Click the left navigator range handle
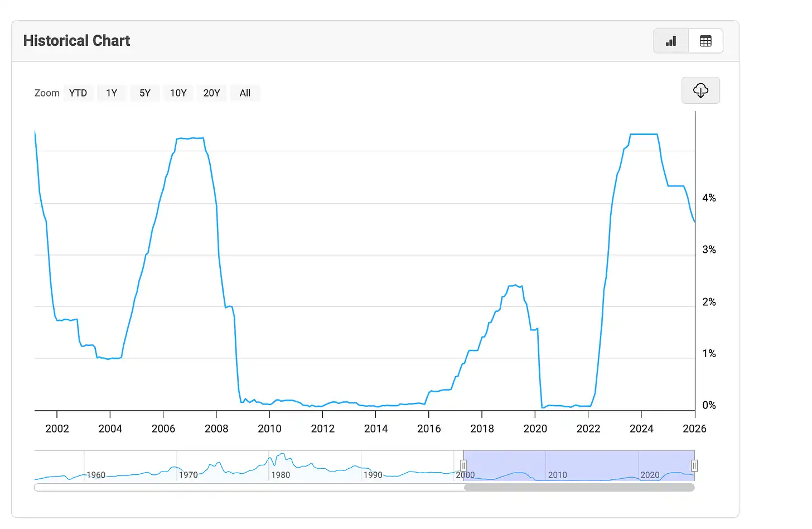812x529 pixels. (463, 465)
